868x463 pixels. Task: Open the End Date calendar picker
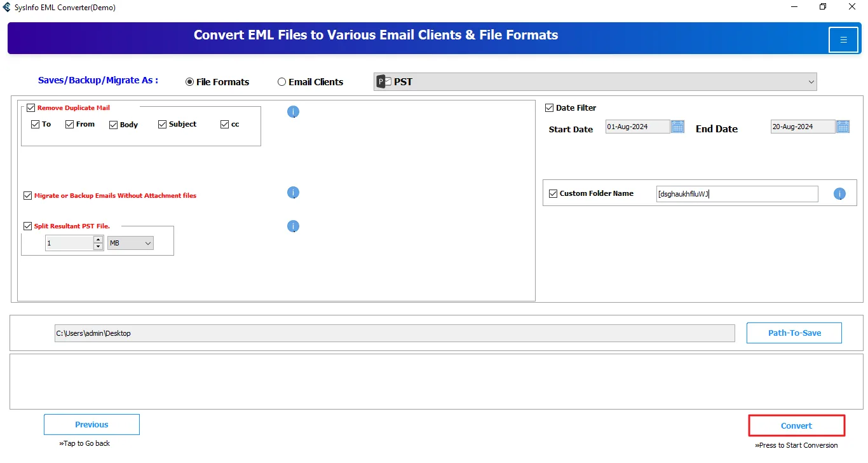click(x=843, y=127)
